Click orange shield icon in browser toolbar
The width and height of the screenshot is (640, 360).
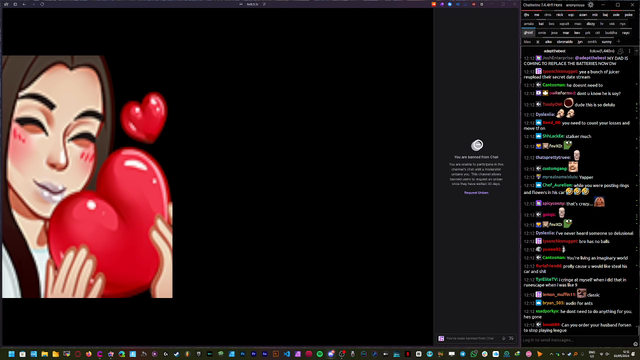[x=434, y=4]
